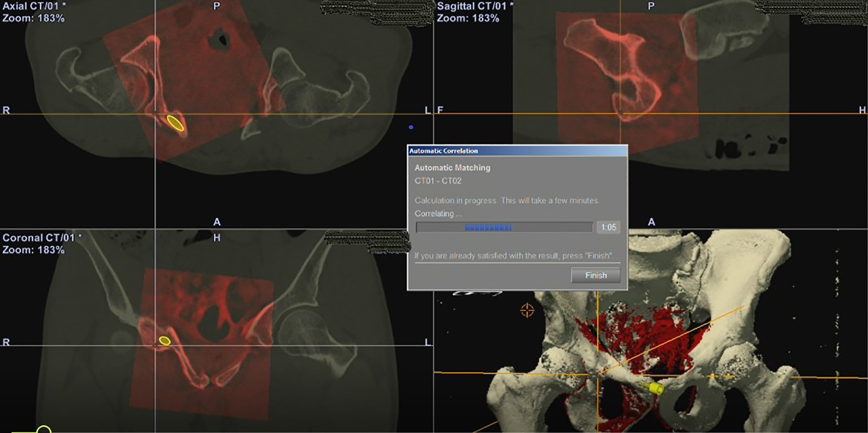868x433 pixels.
Task: Click the yellow circle handle at bottom left
Action: coord(44,430)
